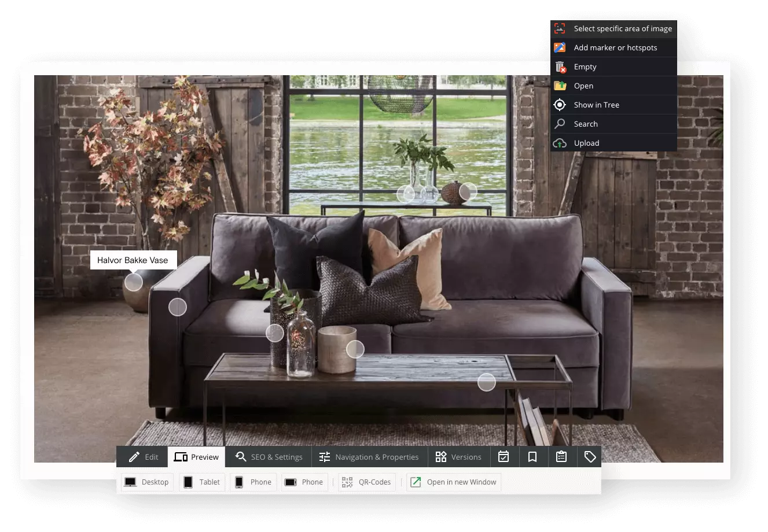Viewport: 768px width, 532px height.
Task: Select Add marker or hotspots
Action: [x=613, y=47]
